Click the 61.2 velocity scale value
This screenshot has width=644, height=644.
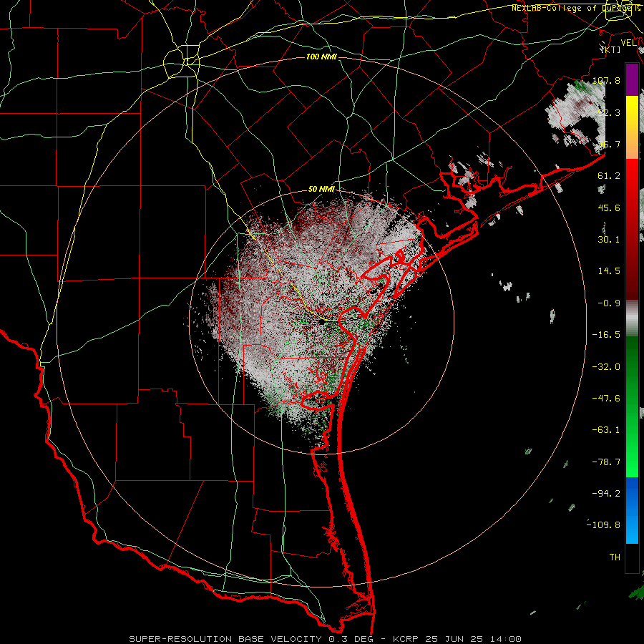click(x=609, y=176)
